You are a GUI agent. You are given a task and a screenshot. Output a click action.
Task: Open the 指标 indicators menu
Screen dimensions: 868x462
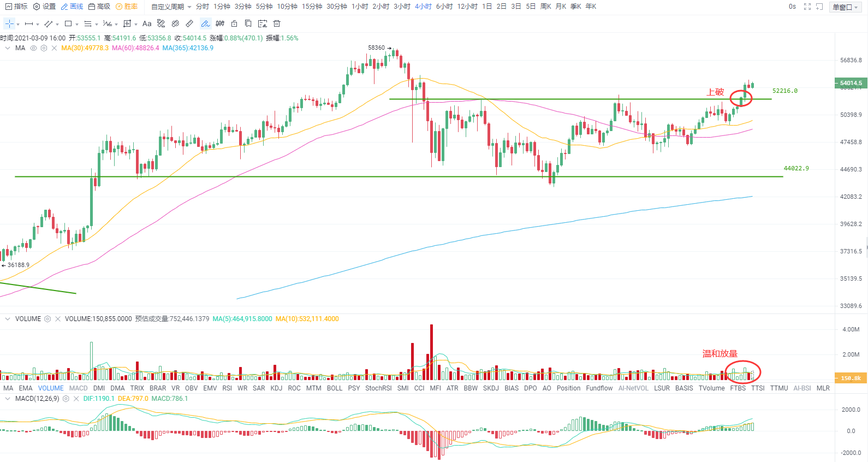16,7
